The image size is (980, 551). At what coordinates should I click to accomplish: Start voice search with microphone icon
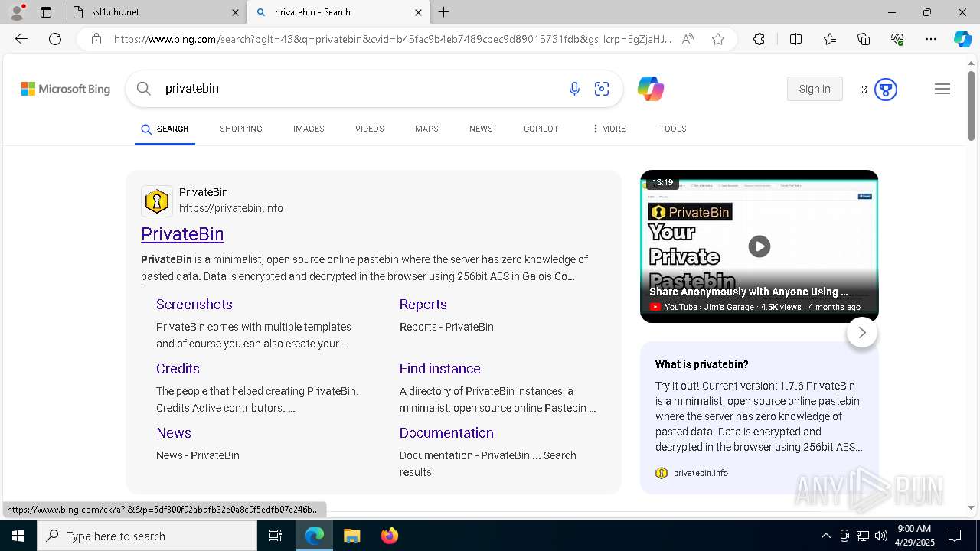(x=574, y=89)
